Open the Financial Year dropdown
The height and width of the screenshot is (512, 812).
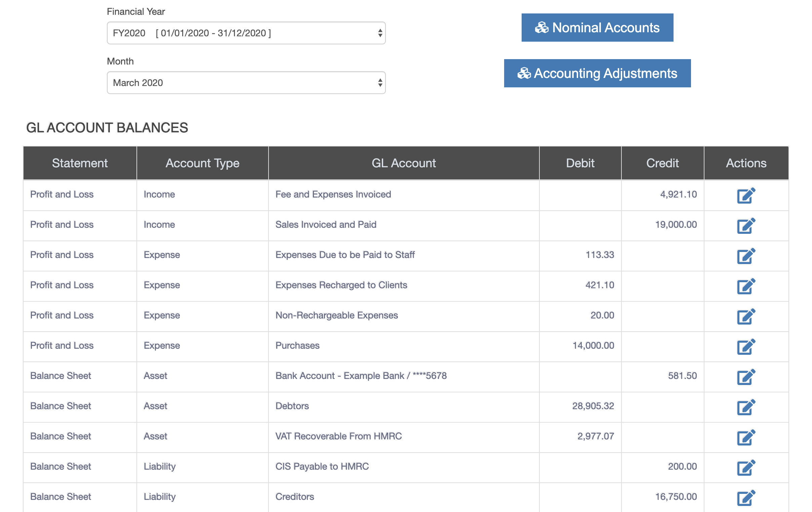[x=246, y=33]
